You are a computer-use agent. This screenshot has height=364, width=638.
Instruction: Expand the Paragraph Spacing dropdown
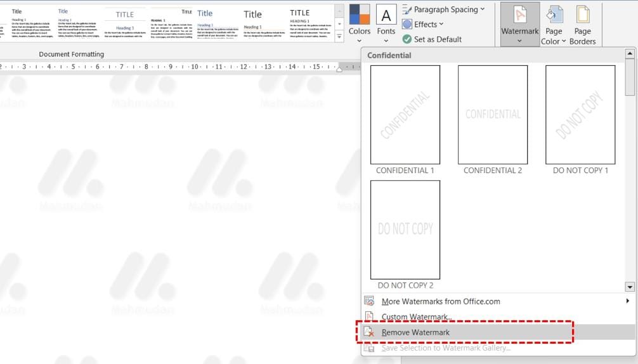click(482, 10)
